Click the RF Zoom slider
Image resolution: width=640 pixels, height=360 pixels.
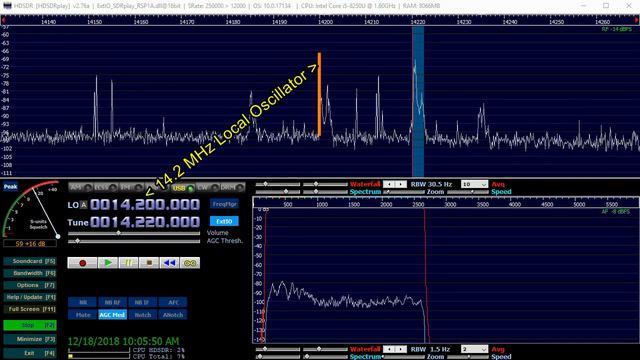[405, 192]
